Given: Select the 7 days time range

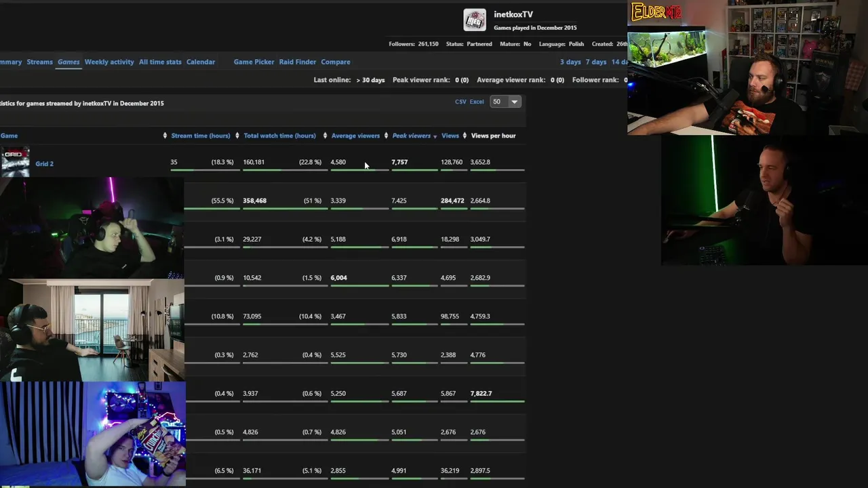Looking at the screenshot, I should [596, 62].
